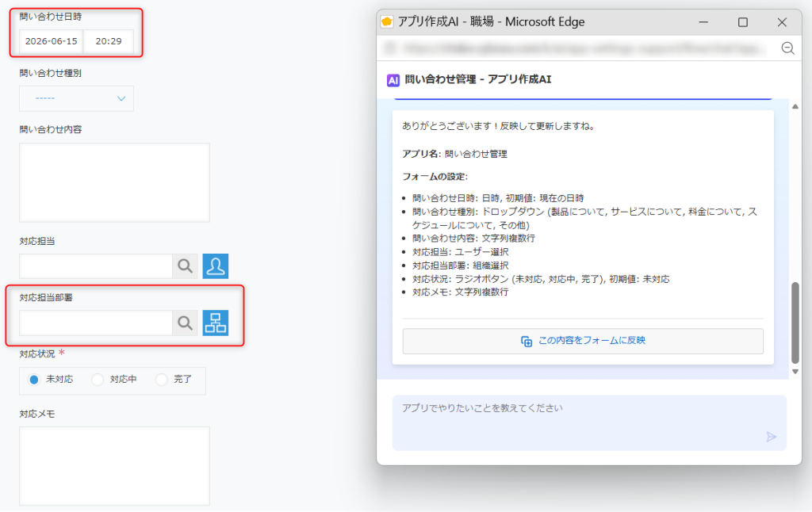Click the 問い合わせ種別 field label
The image size is (812, 512).
(51, 73)
